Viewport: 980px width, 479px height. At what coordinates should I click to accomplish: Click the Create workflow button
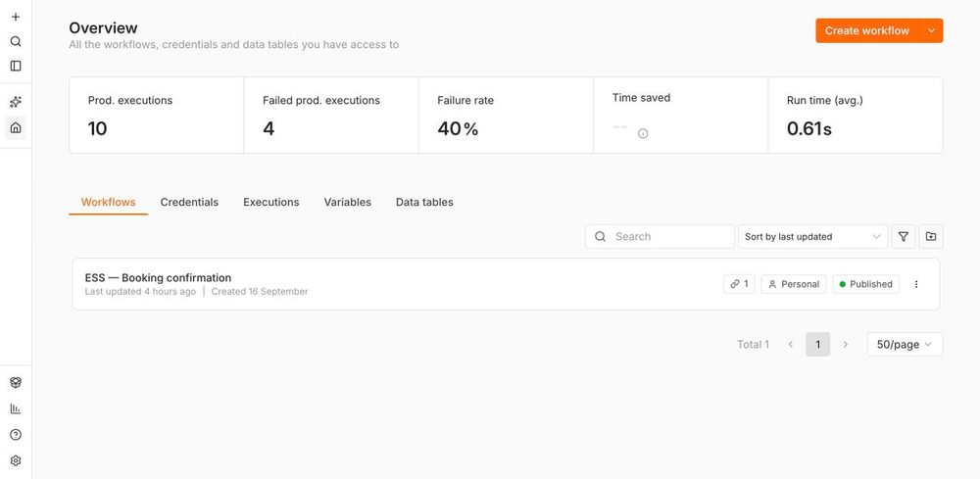(867, 30)
